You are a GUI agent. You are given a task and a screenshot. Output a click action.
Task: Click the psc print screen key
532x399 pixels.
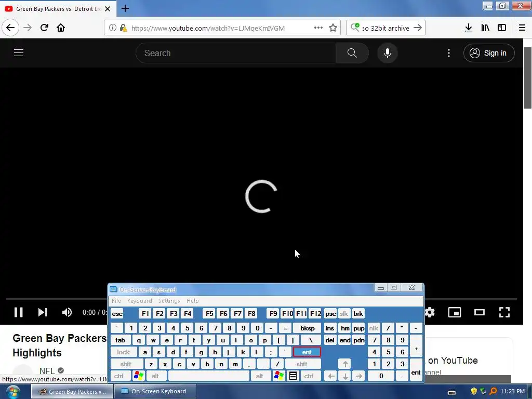click(330, 314)
